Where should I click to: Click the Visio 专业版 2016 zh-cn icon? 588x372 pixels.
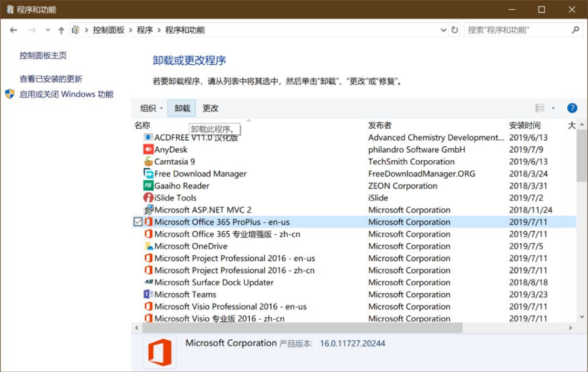(149, 318)
